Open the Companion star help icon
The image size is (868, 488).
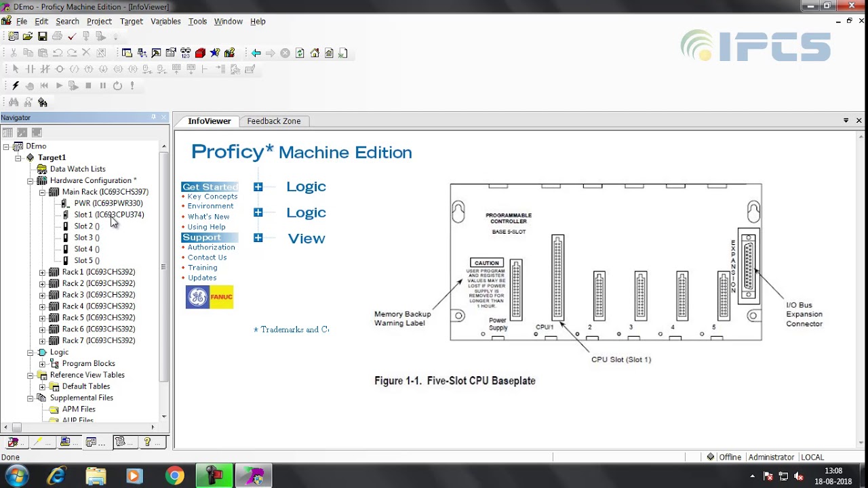point(215,53)
